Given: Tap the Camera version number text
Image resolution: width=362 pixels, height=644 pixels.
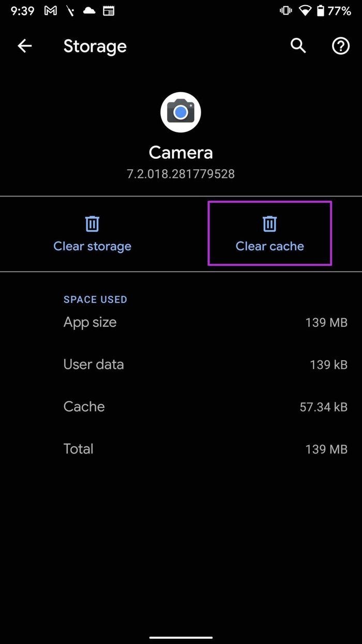Looking at the screenshot, I should 180,174.
